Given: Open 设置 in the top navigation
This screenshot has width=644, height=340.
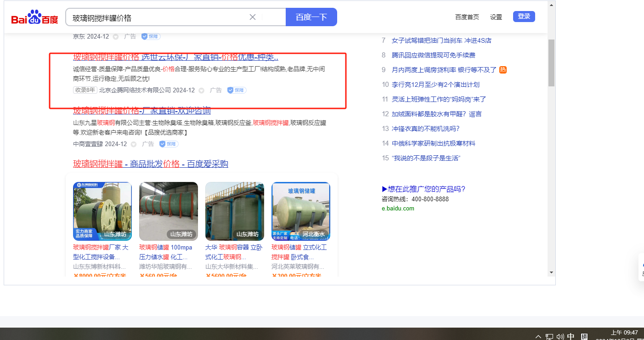Looking at the screenshot, I should point(496,17).
